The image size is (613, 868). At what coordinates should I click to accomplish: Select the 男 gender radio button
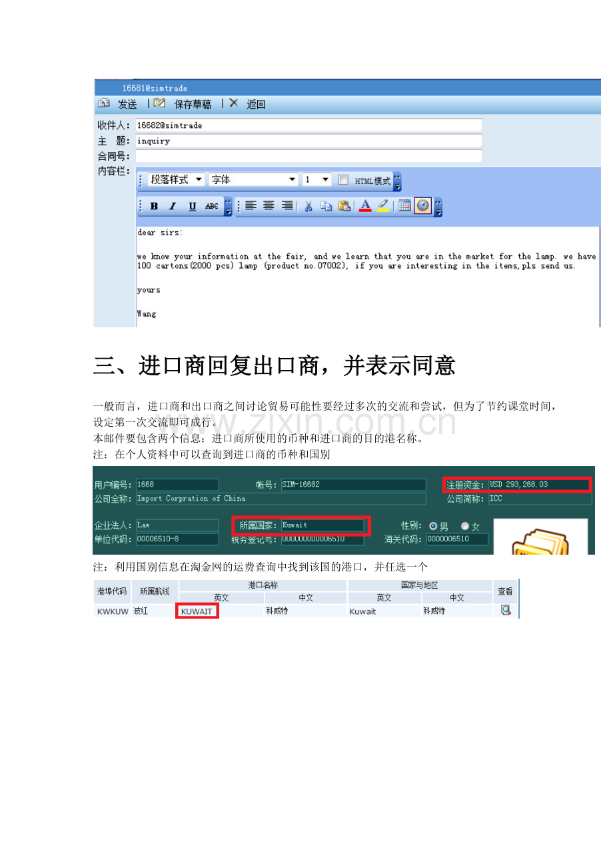pyautogui.click(x=434, y=526)
